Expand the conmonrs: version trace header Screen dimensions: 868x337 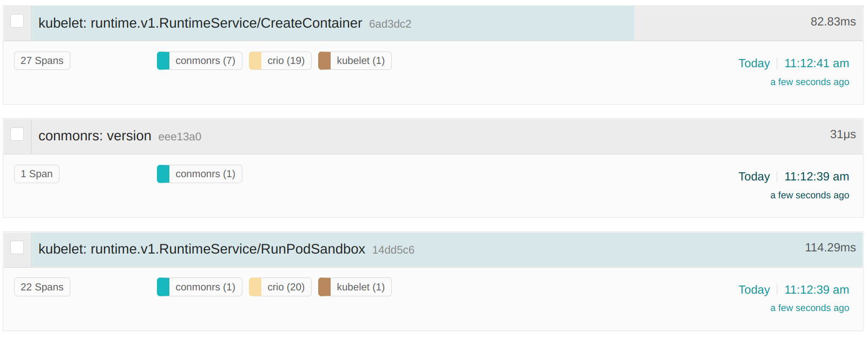point(94,136)
